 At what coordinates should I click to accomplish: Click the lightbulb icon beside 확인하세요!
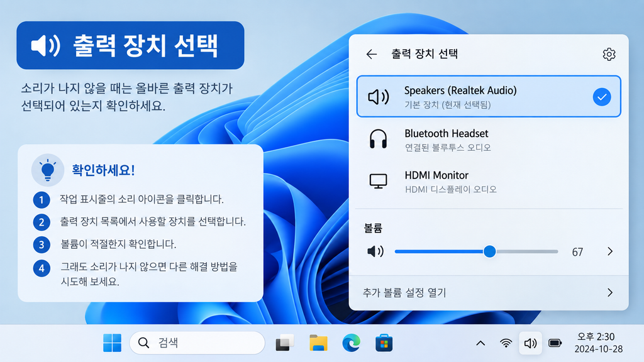point(48,170)
